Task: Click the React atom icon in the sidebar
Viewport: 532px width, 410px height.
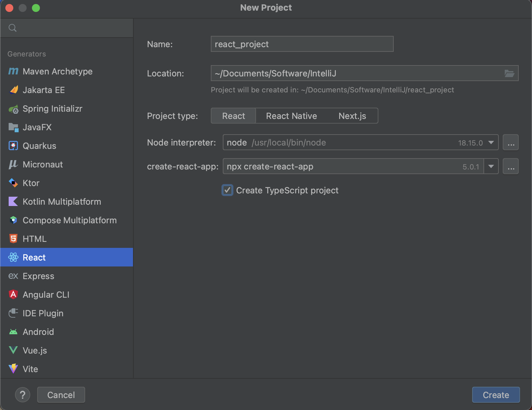Action: pos(13,257)
